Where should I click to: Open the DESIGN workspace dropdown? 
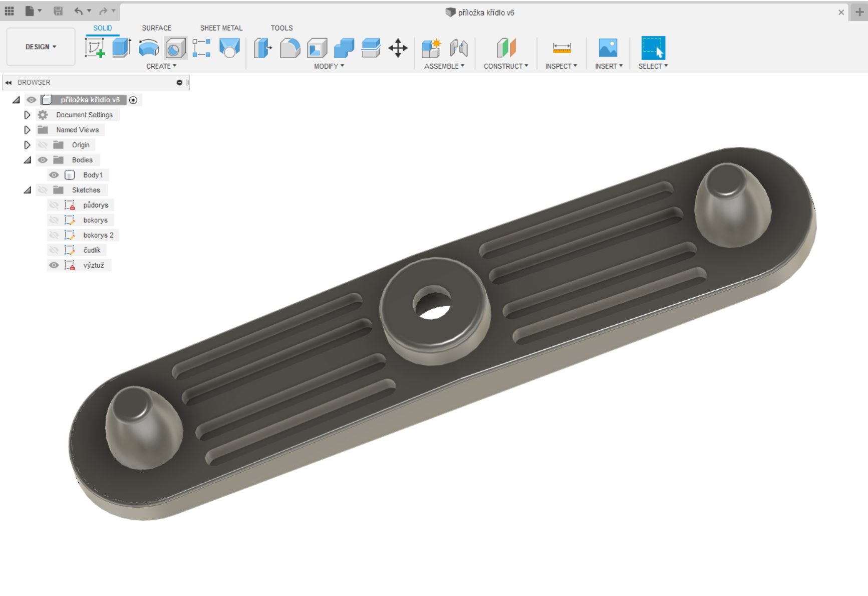point(41,47)
